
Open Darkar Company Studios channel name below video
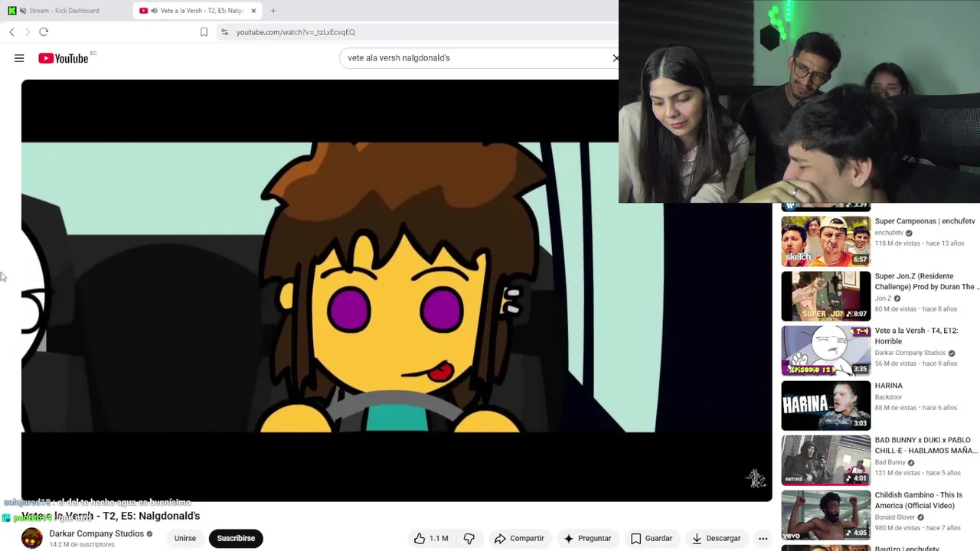[x=96, y=533]
